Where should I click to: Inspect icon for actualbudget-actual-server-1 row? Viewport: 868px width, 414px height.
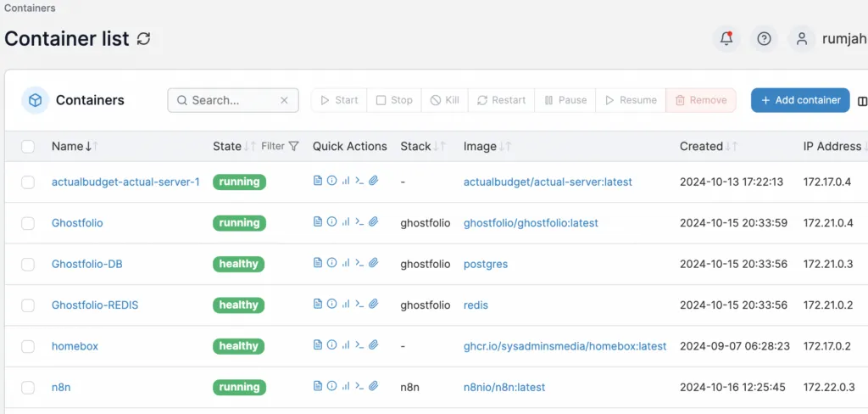[331, 182]
